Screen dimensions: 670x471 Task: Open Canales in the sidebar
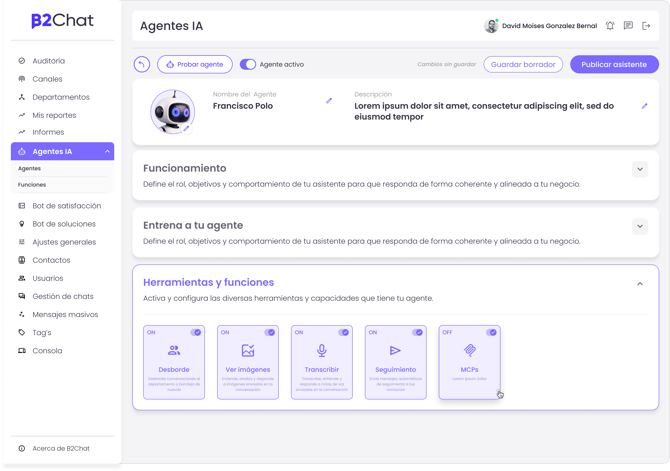[47, 79]
